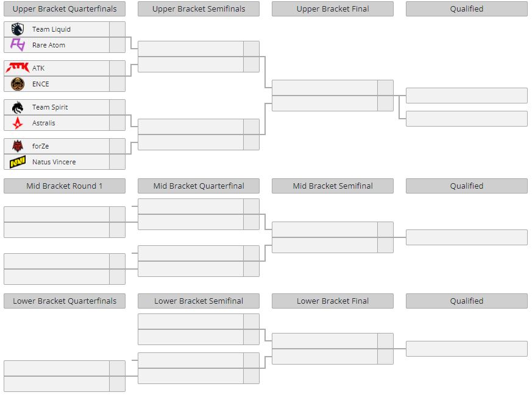
Task: Select the Mid Bracket Round 1 header
Action: click(65, 186)
